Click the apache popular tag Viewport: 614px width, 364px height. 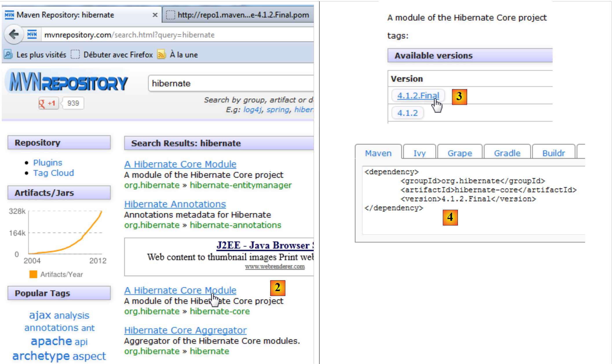tap(51, 341)
